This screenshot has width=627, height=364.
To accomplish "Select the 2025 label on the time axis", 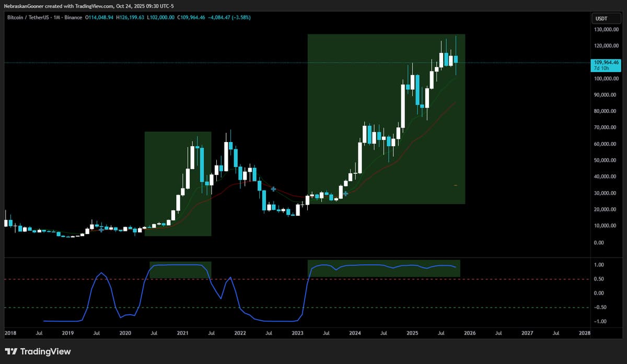I will (x=412, y=333).
